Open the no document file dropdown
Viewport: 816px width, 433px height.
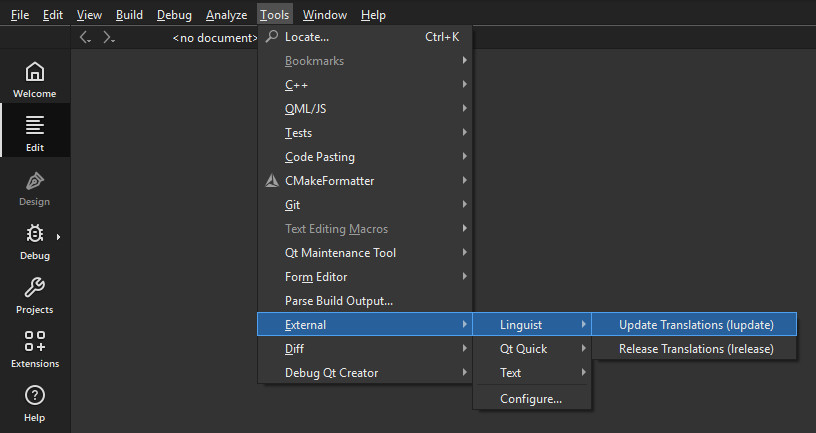point(215,38)
